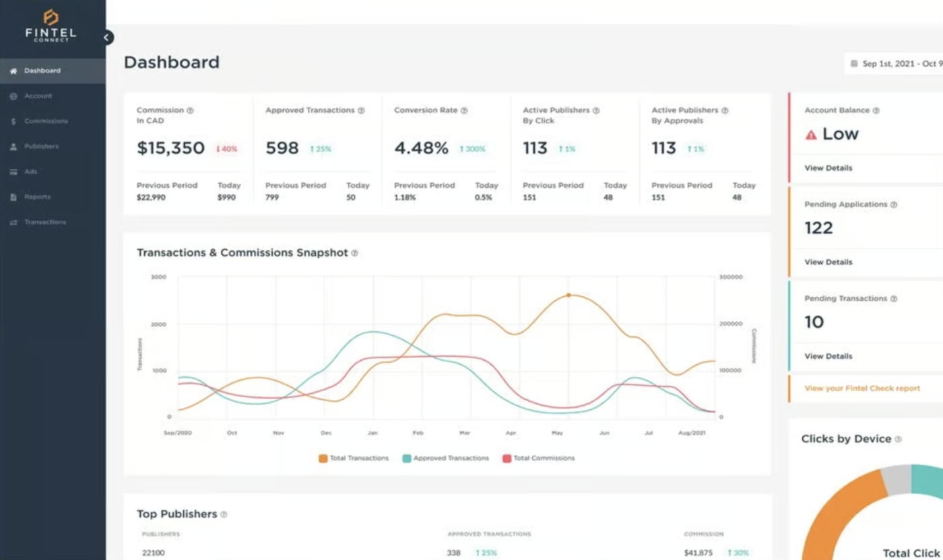Click help icon beside Transactions & Commissions Snapshot
This screenshot has width=943, height=560.
tap(355, 253)
